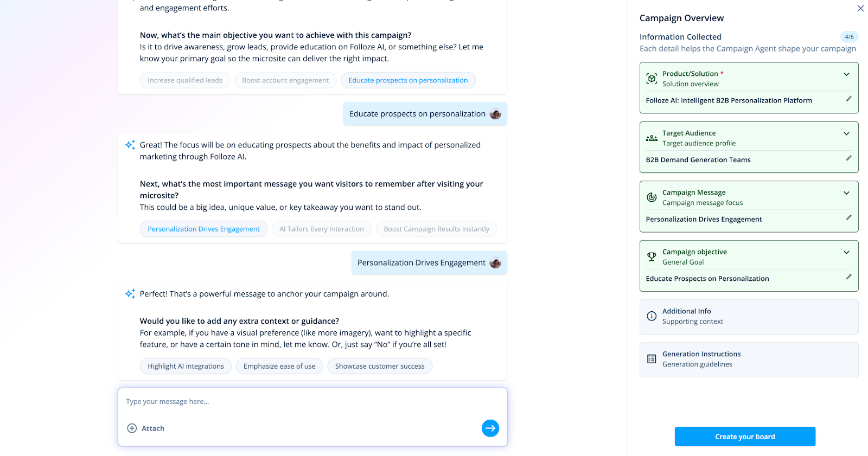Collapse the Campaign objective card chevron
Image resolution: width=868 pixels, height=456 pixels.
[846, 253]
